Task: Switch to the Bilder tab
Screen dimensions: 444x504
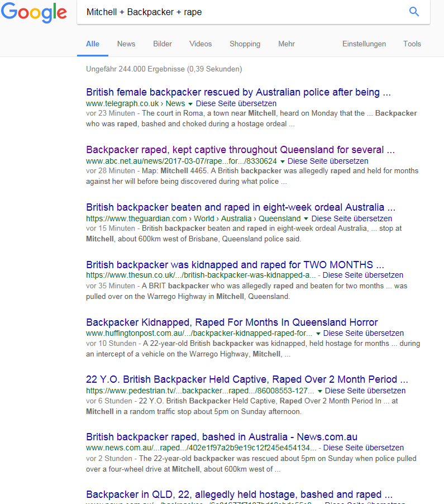Action: pos(163,44)
